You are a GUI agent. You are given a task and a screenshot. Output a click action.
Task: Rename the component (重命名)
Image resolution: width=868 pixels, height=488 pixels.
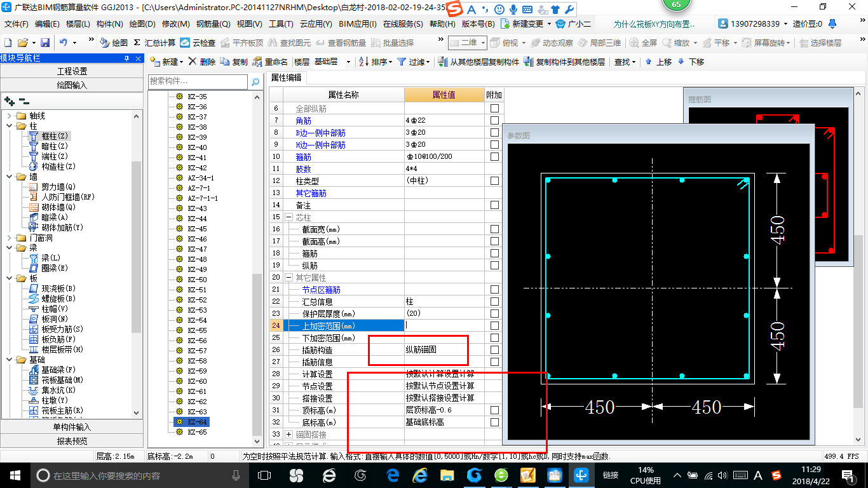270,62
